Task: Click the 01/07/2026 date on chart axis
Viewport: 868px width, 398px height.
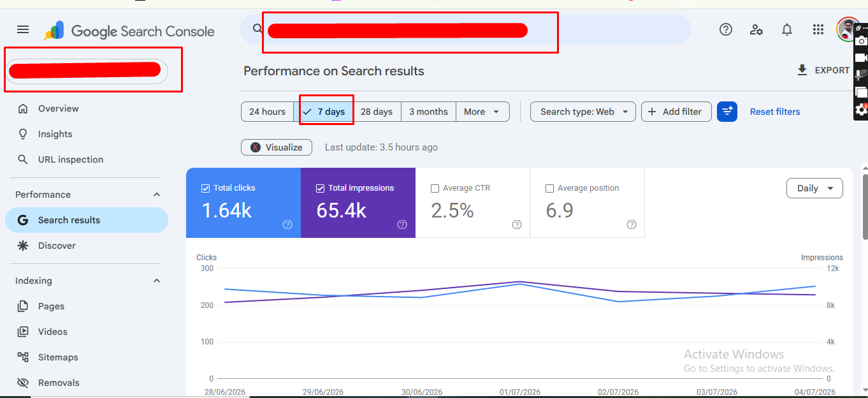Action: (519, 392)
